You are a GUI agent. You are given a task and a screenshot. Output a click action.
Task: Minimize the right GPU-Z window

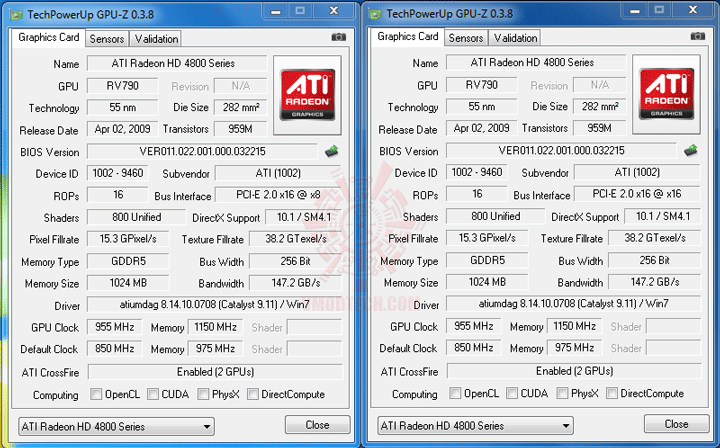tap(635, 11)
